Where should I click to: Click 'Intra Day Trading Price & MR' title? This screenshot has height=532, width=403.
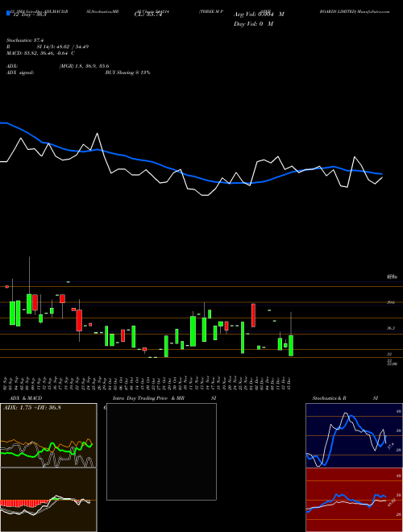click(x=148, y=398)
